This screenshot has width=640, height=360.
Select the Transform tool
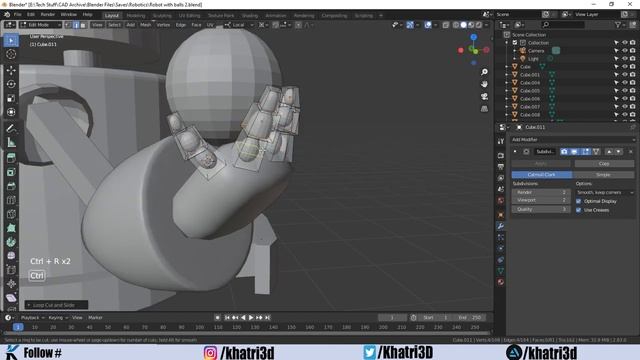pyautogui.click(x=11, y=112)
